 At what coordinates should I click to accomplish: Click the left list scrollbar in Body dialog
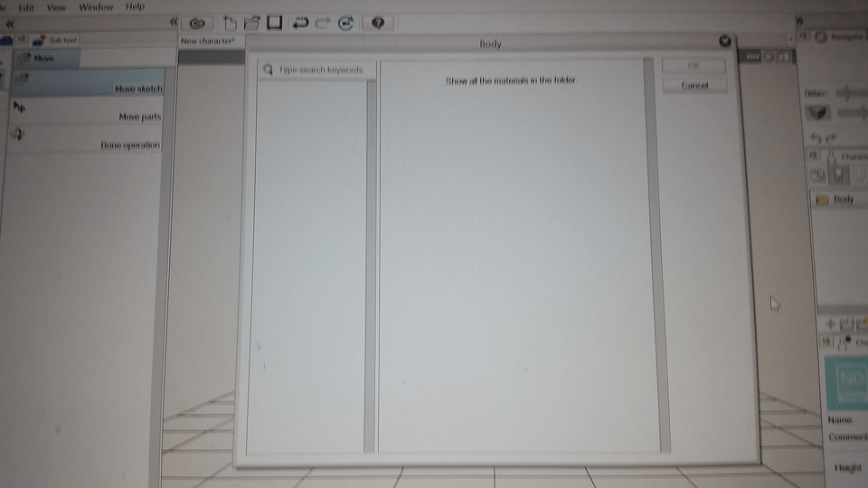coord(371,266)
